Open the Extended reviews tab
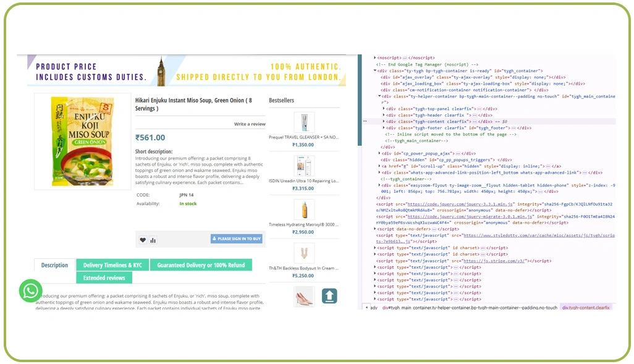Viewport: 634px width, 364px height. [104, 277]
